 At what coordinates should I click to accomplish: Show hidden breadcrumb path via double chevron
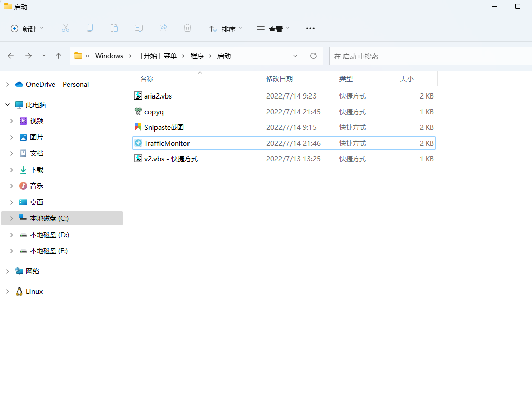pos(88,56)
